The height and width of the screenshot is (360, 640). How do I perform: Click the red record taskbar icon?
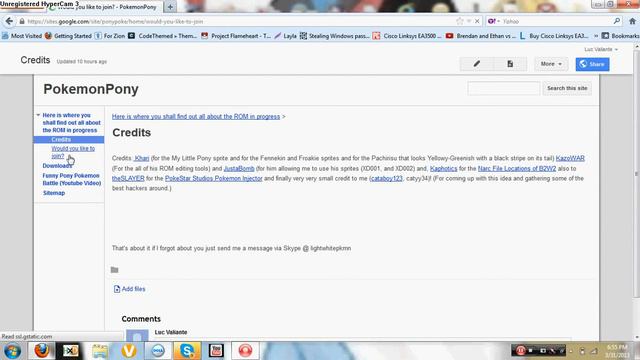pyautogui.click(x=245, y=351)
